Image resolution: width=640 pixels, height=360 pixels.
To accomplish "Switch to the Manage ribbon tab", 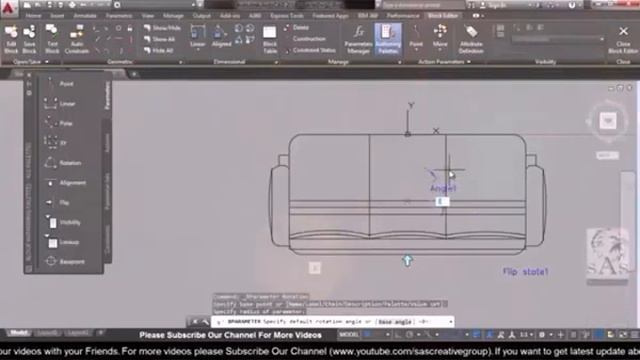I will point(173,16).
